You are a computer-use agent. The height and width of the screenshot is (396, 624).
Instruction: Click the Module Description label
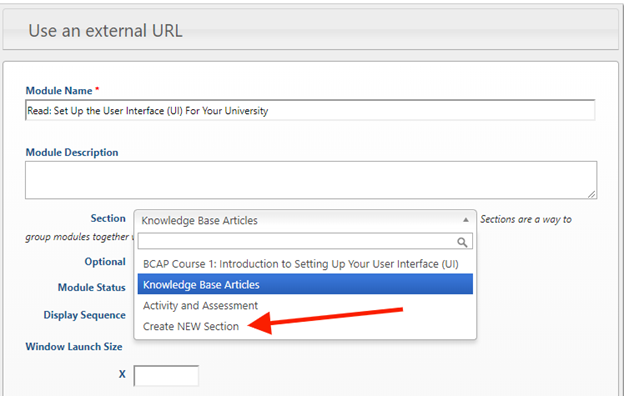pyautogui.click(x=72, y=152)
